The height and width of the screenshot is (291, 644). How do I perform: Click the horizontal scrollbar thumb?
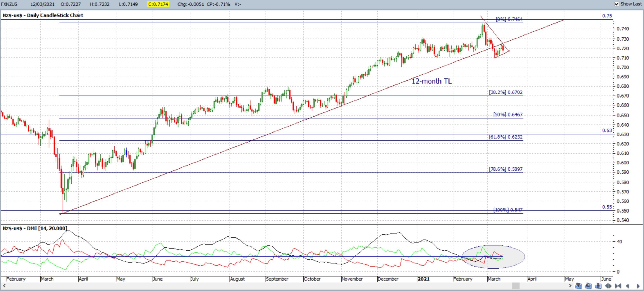516,286
